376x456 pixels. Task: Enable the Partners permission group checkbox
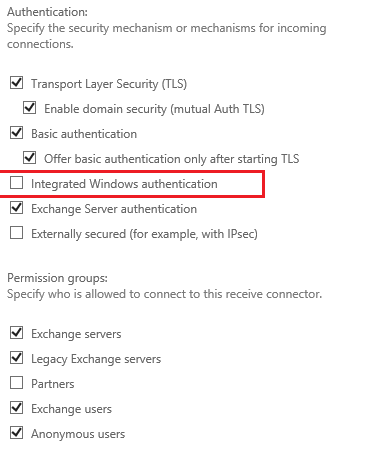pos(16,383)
